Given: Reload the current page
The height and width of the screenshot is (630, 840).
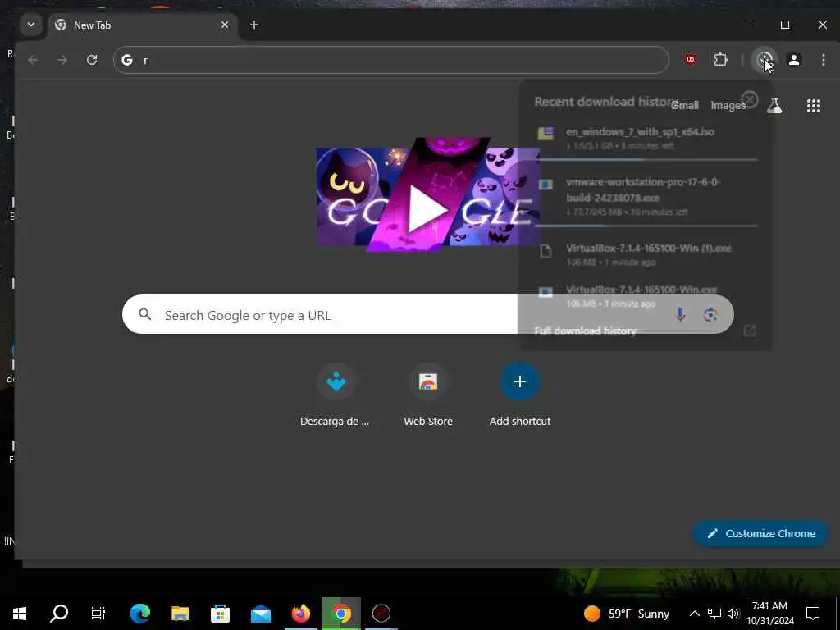Looking at the screenshot, I should 92,60.
